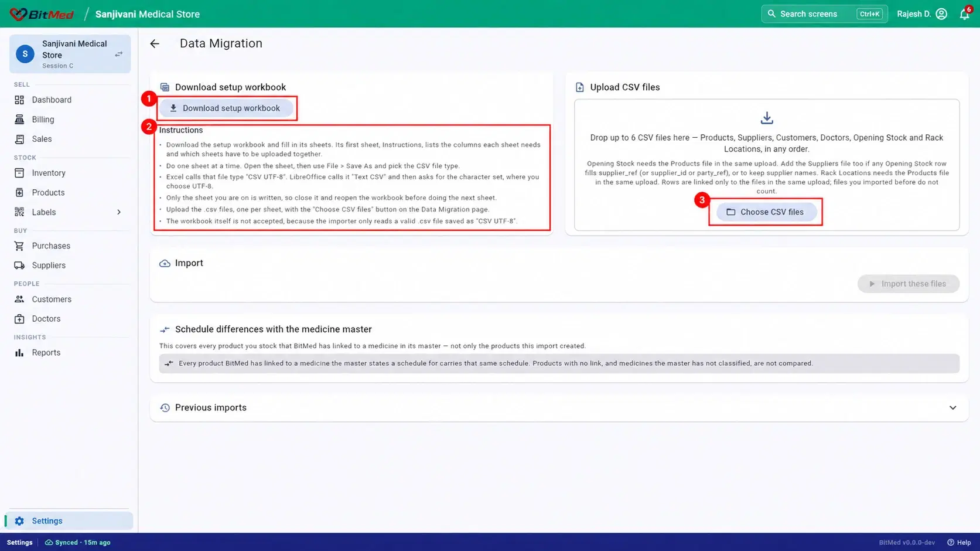Click the Customers people icon

tap(19, 300)
